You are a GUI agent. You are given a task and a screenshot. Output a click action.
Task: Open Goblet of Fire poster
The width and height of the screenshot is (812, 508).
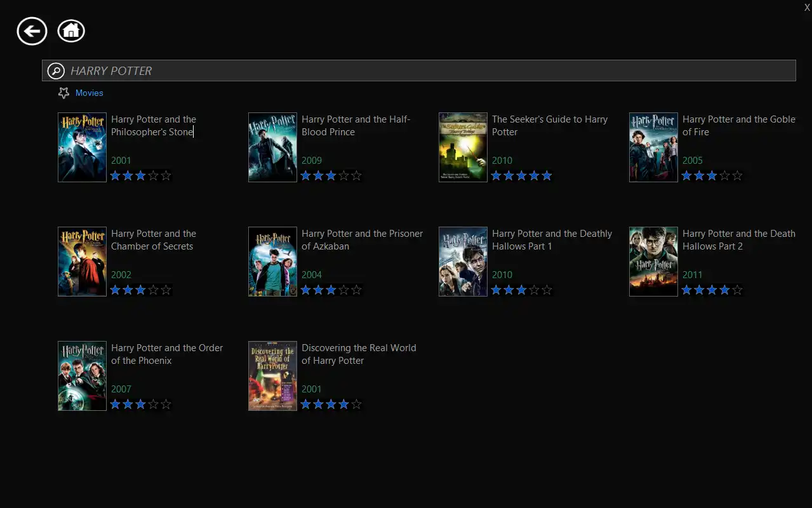(x=653, y=147)
